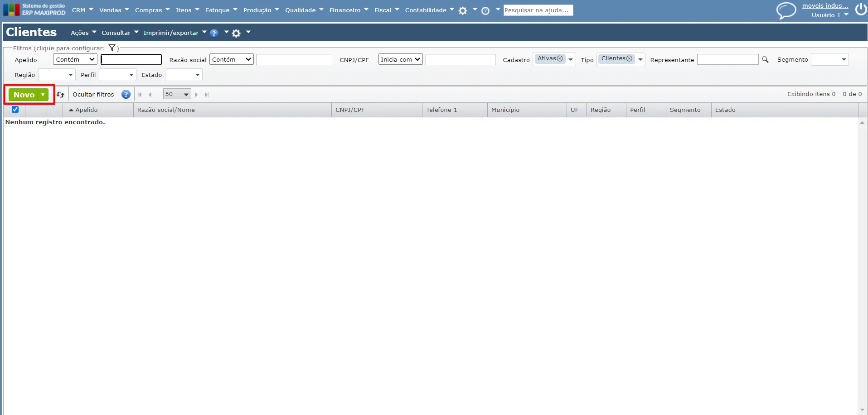This screenshot has width=868, height=415.
Task: Open the Usuário 1 user dropdown
Action: [830, 15]
